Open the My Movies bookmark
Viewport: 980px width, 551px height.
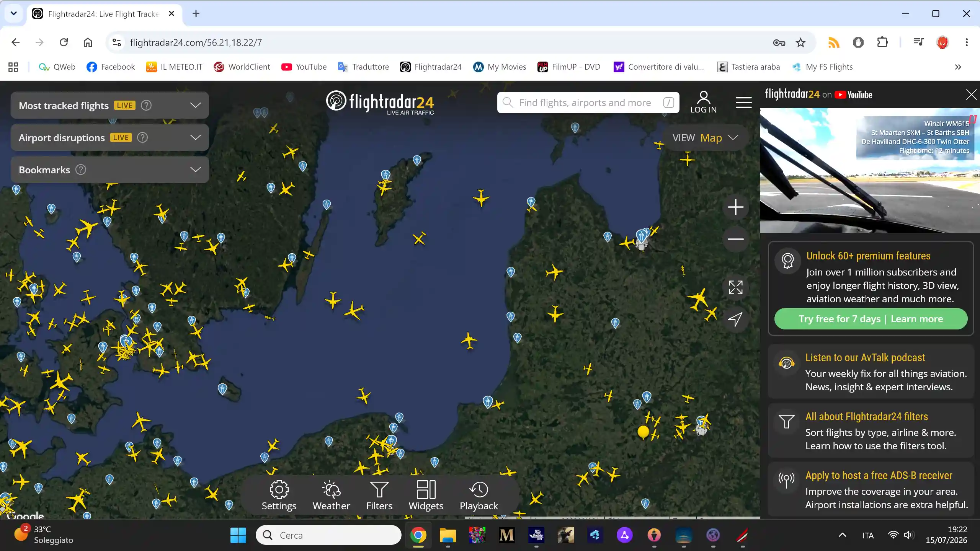pos(500,67)
